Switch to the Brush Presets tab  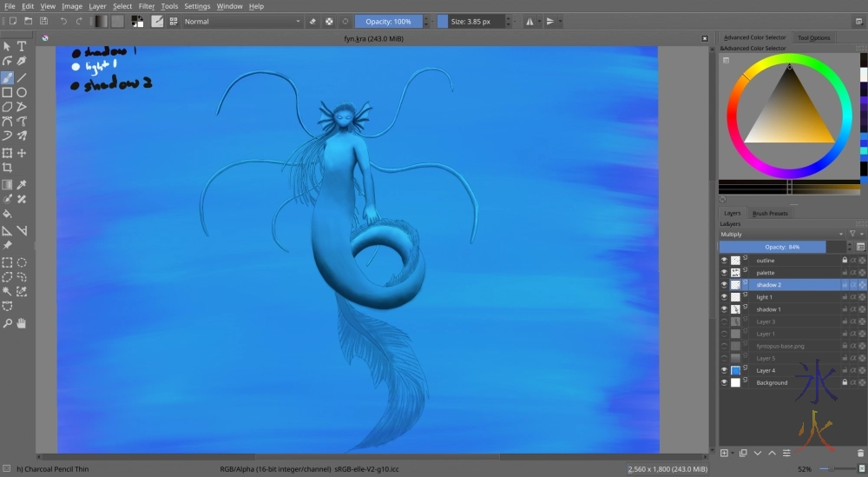point(769,213)
